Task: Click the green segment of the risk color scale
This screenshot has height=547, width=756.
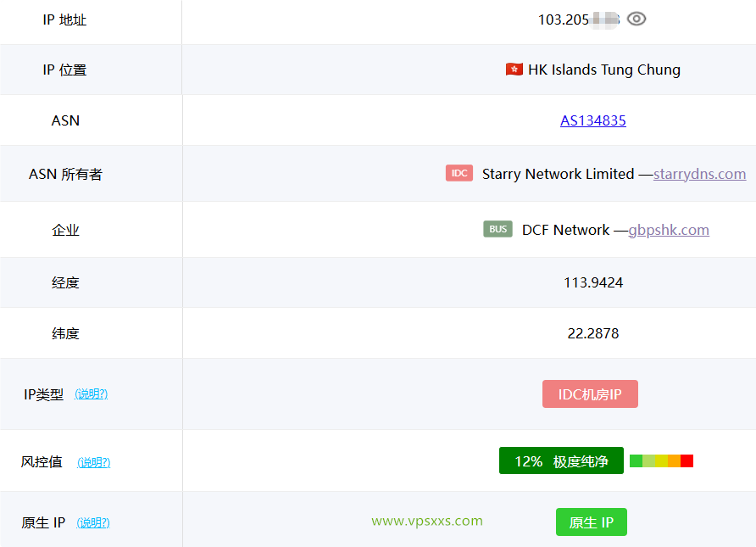Action: point(636,460)
